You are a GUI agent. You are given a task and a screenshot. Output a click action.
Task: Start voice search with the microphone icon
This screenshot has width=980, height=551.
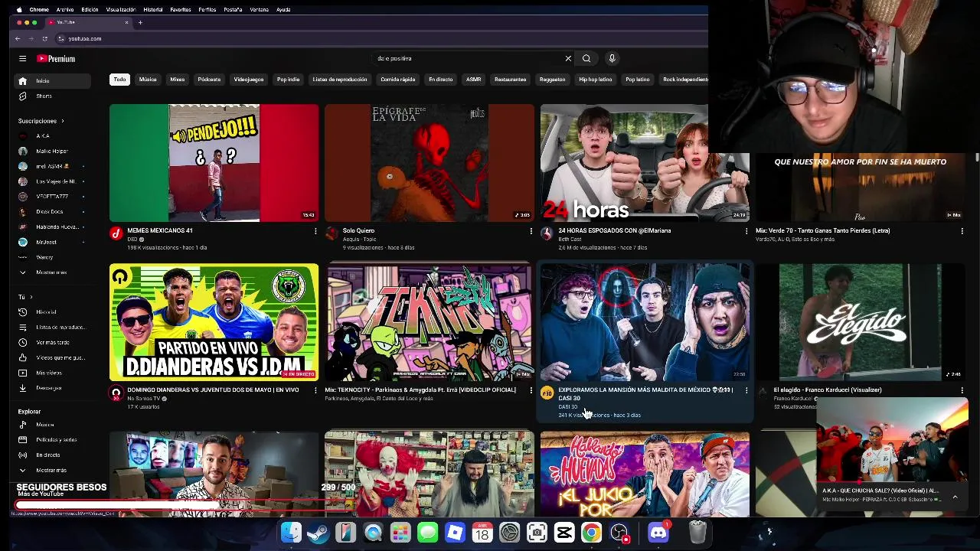pyautogui.click(x=612, y=58)
